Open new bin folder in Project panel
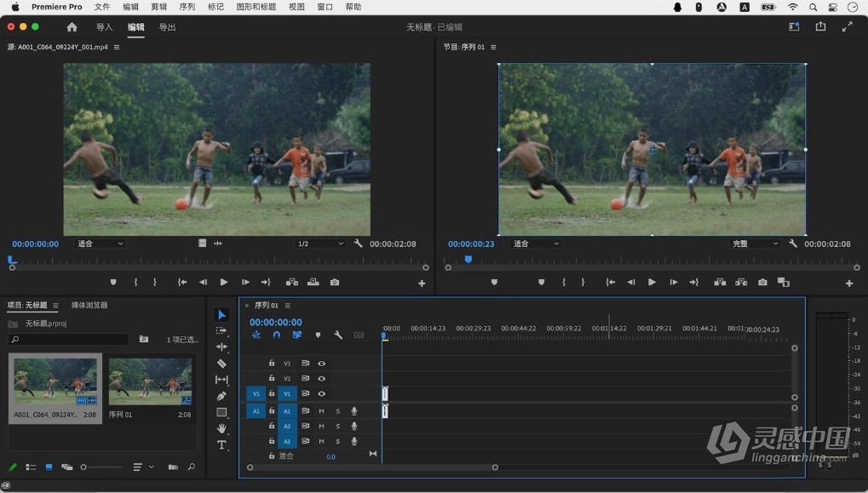Screen dimensions: 868x493 (144, 339)
